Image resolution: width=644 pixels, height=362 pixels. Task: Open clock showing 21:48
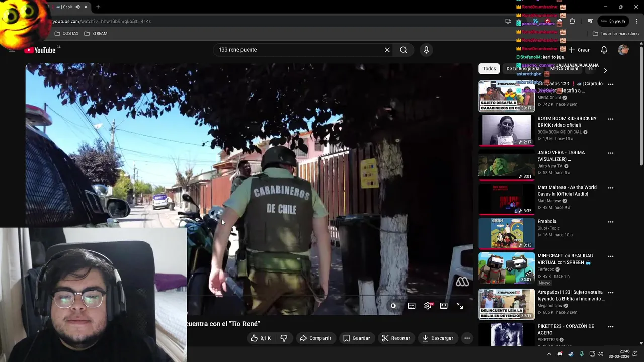pyautogui.click(x=620, y=354)
